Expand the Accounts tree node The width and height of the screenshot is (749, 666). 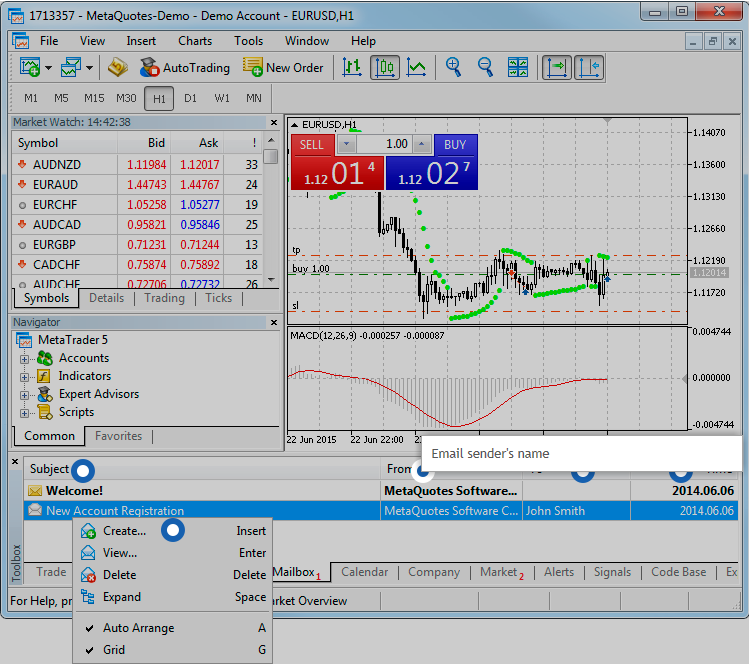(24, 359)
